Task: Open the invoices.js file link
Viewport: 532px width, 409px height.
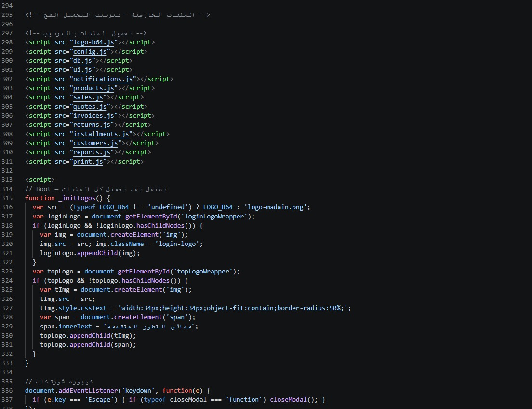Action: (93, 116)
